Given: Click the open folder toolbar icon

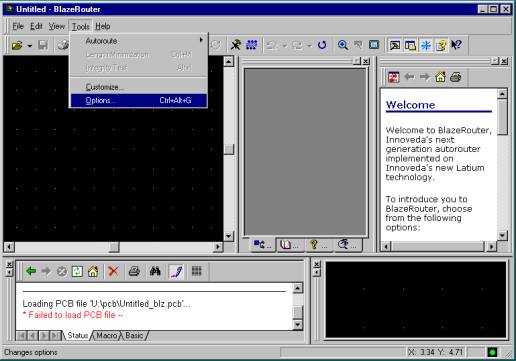Looking at the screenshot, I should (17, 45).
